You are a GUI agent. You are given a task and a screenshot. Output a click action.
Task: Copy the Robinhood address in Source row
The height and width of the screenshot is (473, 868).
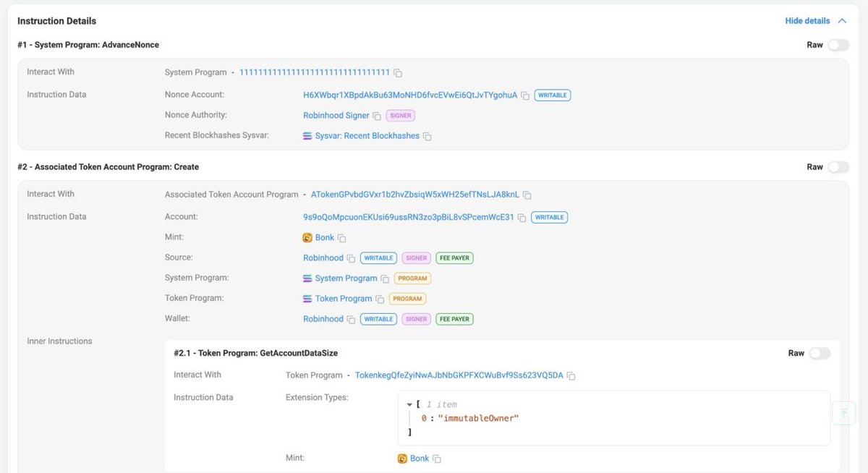click(351, 258)
